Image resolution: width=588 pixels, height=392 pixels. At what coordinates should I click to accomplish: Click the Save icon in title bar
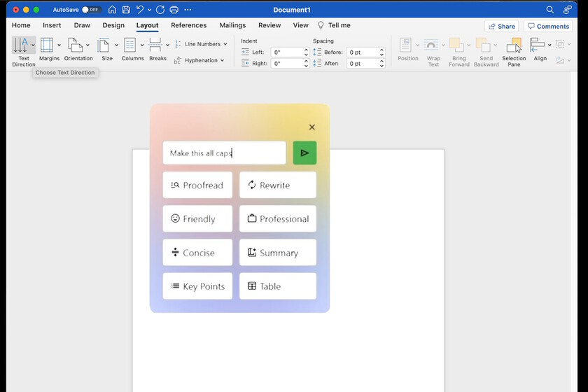point(126,10)
